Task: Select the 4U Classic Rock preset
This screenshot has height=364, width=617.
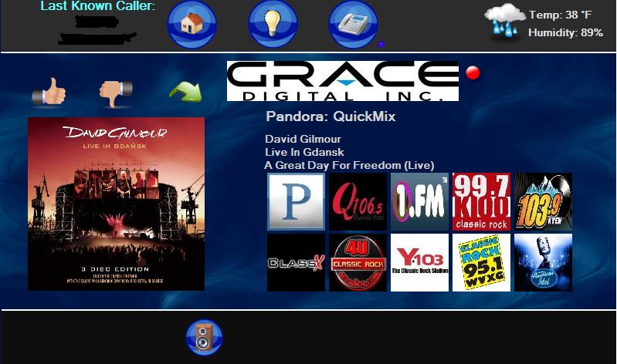Action: pos(358,262)
